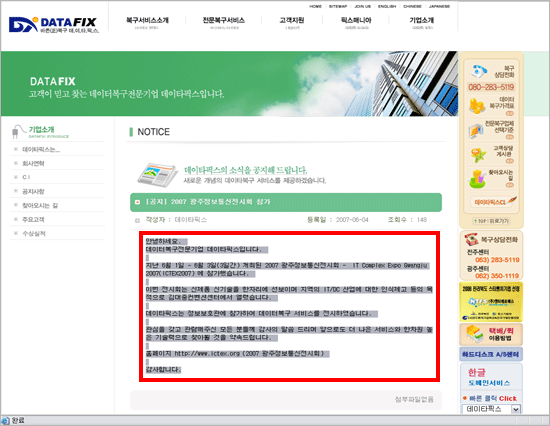The image size is (550, 426).
Task: Expand the 데이타픽스 dropdown arrow
Action: pyautogui.click(x=515, y=409)
